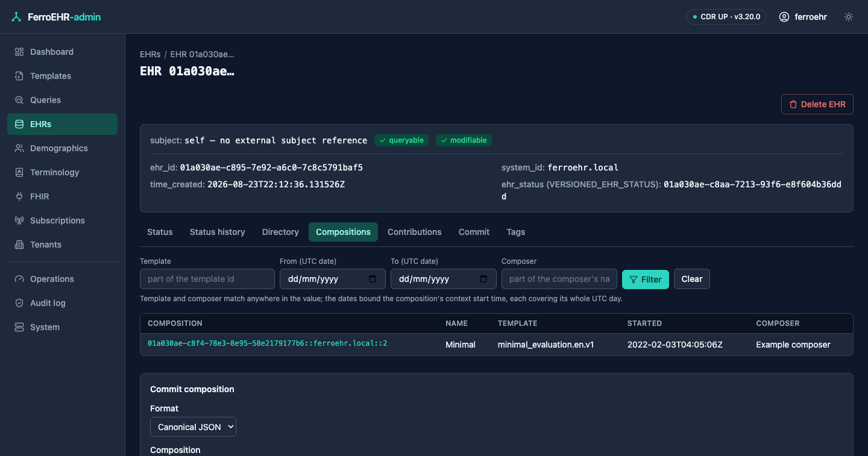Click the From (UTC date) input
Viewport: 868px width, 456px height.
tap(333, 279)
